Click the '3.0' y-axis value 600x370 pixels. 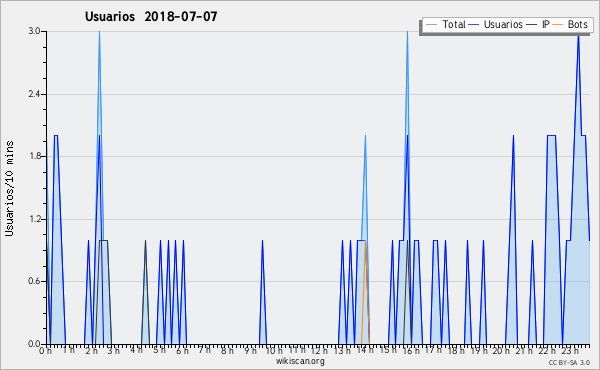34,31
